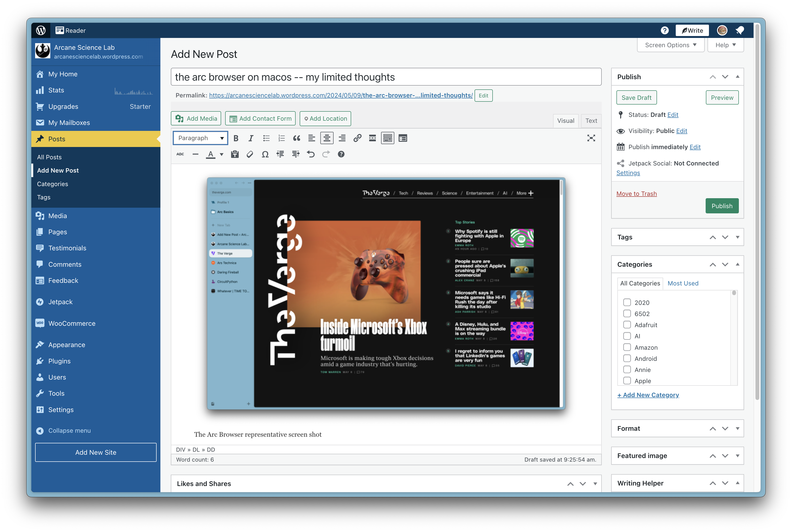
Task: Check the Android category
Action: pyautogui.click(x=627, y=358)
